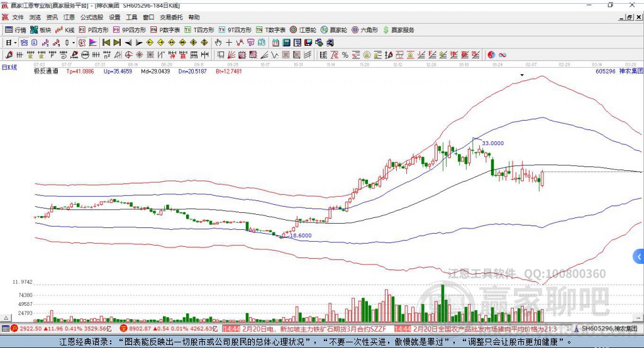
Task: Open the 江恩 menu
Action: tap(69, 17)
